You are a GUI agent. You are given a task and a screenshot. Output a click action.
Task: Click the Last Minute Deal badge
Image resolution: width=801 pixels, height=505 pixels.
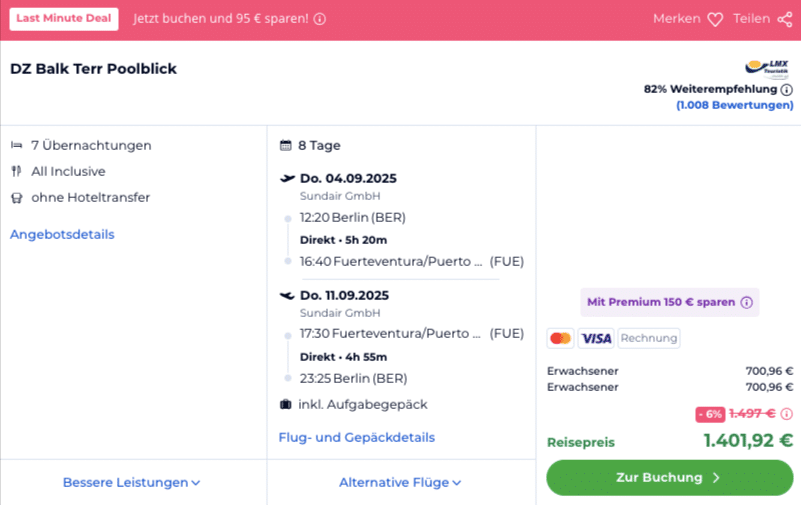(x=64, y=19)
